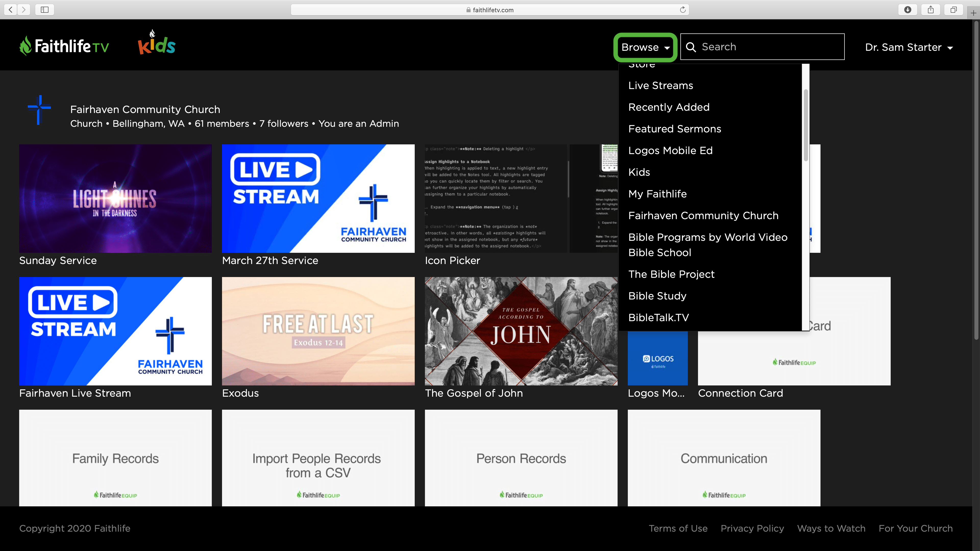The height and width of the screenshot is (551, 980).
Task: Select Live Streams from Browse menu
Action: coord(661,85)
